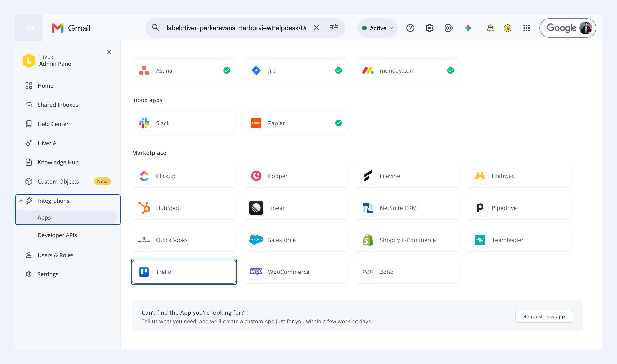Click the Asana app icon
617x364 pixels.
point(144,70)
